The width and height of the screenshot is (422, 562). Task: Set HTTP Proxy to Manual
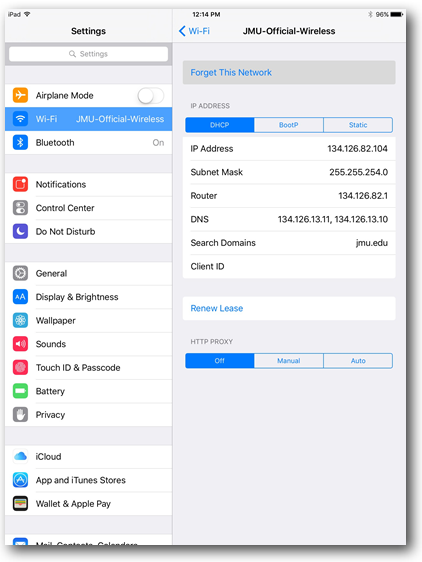pyautogui.click(x=289, y=361)
